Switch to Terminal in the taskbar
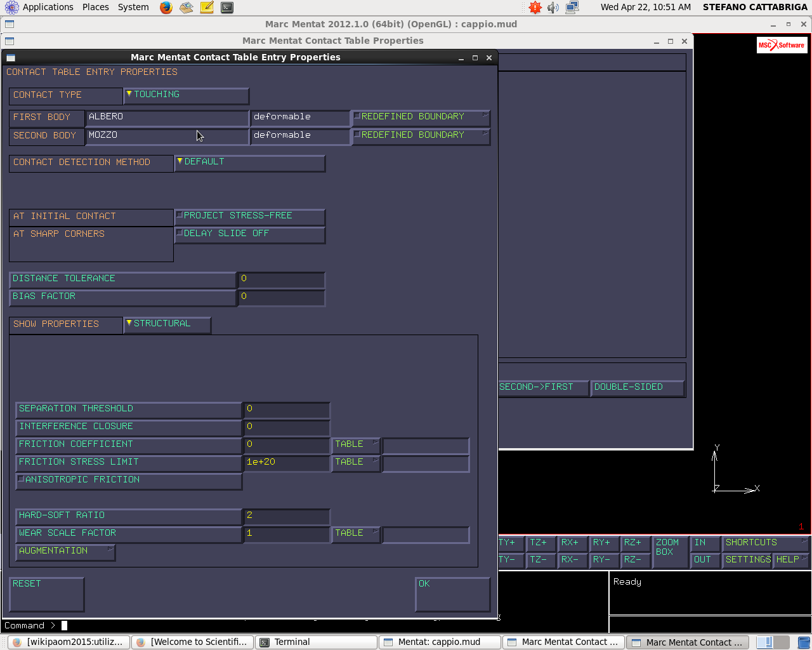Screen dimensions: 812x650 (x=316, y=642)
